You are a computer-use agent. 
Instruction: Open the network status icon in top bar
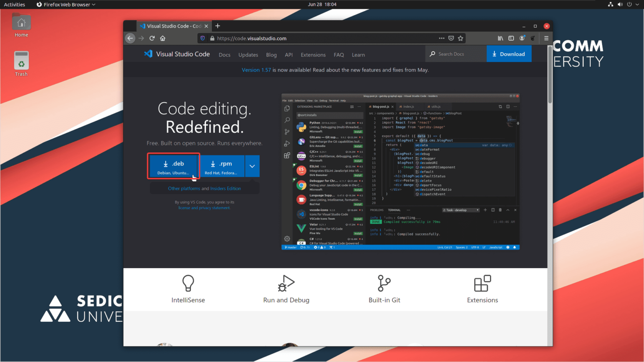[x=610, y=4]
